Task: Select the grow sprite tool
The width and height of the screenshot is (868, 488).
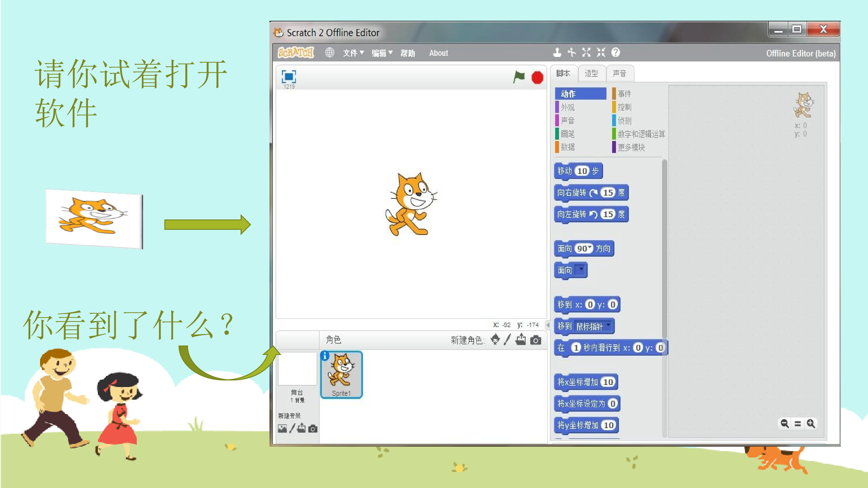Action: point(586,53)
